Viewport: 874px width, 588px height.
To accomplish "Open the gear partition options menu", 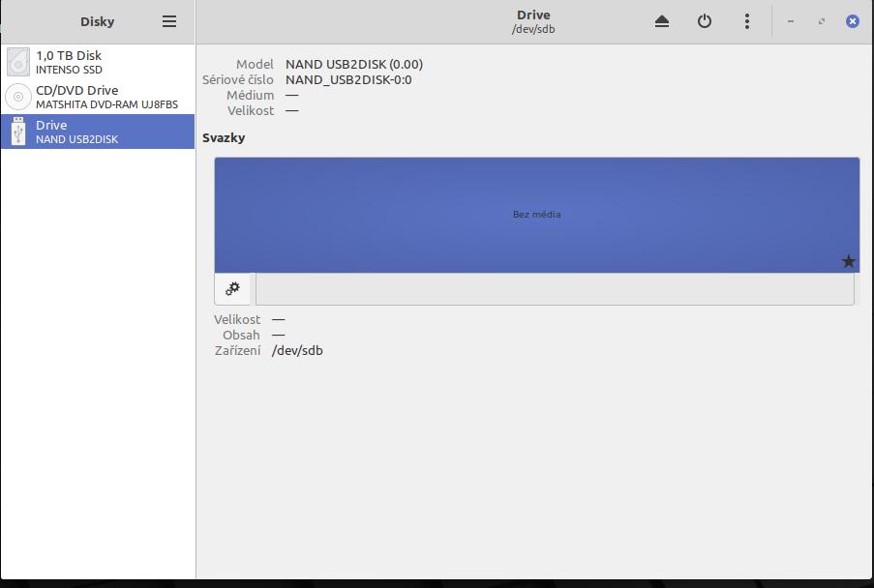I will [x=233, y=289].
